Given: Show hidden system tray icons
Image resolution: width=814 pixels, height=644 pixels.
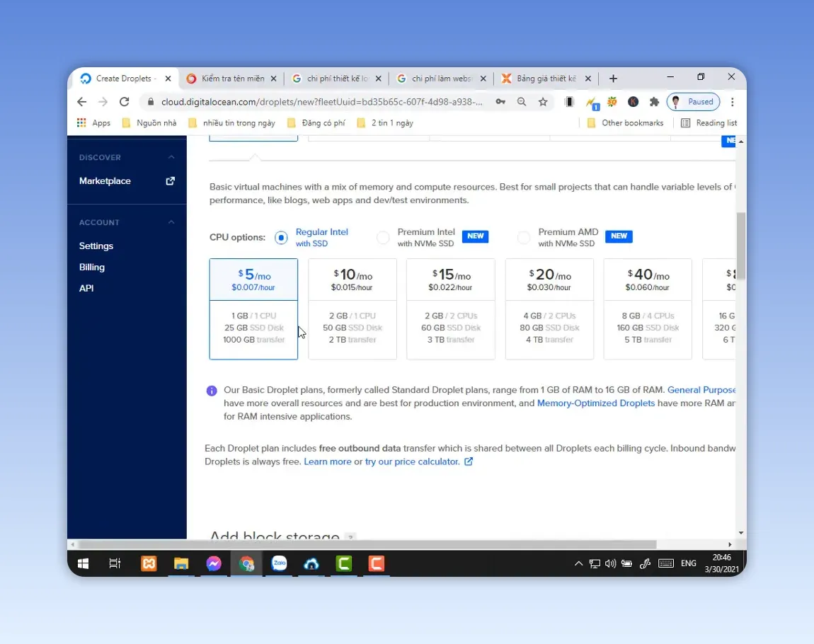Looking at the screenshot, I should pyautogui.click(x=578, y=563).
